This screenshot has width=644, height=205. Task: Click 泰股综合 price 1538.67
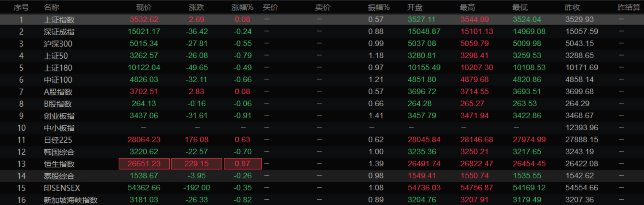(144, 176)
